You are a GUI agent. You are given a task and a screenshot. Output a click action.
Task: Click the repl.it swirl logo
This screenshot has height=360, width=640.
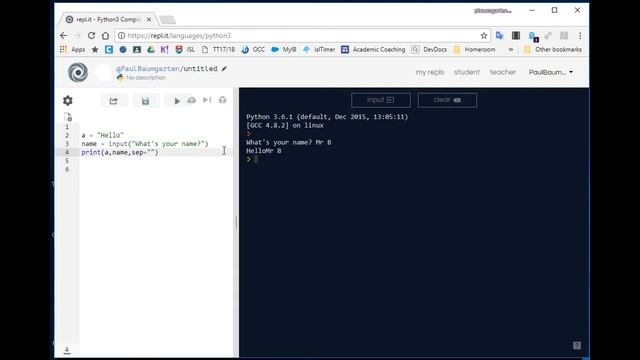coord(78,72)
